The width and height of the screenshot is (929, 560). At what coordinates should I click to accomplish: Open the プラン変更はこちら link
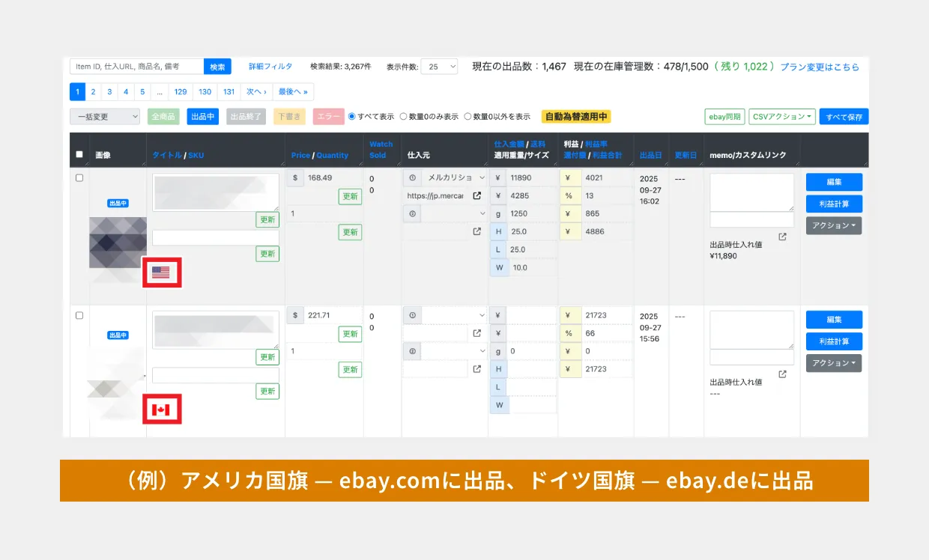click(x=820, y=67)
